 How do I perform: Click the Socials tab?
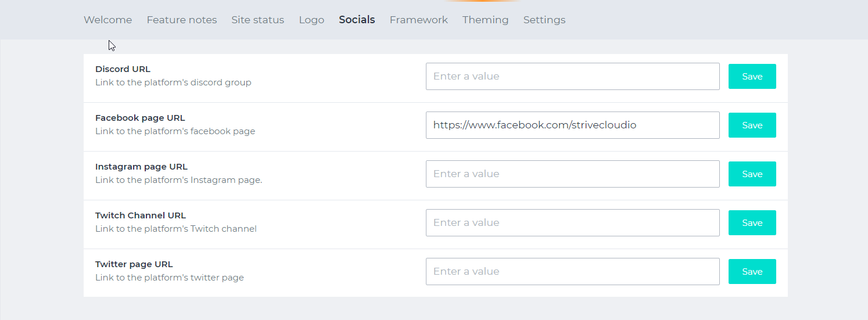point(357,20)
